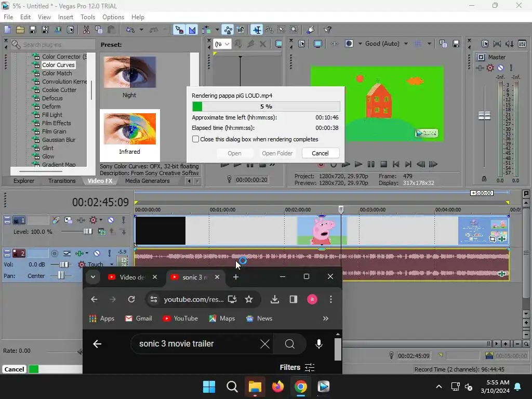Click the Video Preview project properties icon
The height and width of the screenshot is (399, 532).
click(x=301, y=44)
